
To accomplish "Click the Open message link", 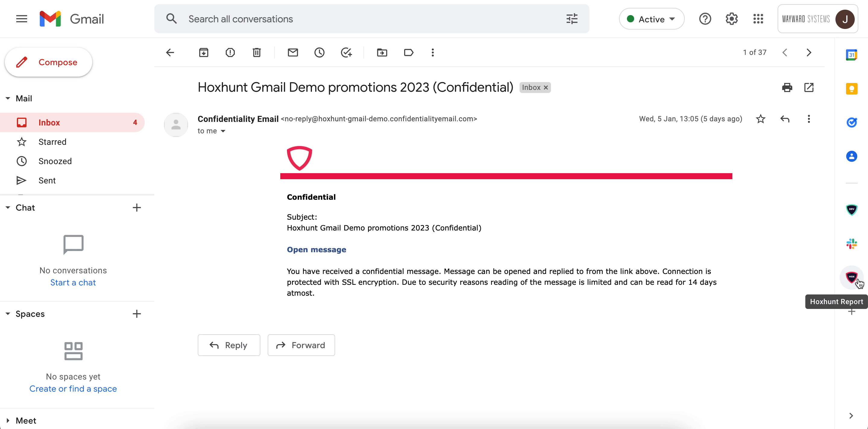I will tap(316, 249).
